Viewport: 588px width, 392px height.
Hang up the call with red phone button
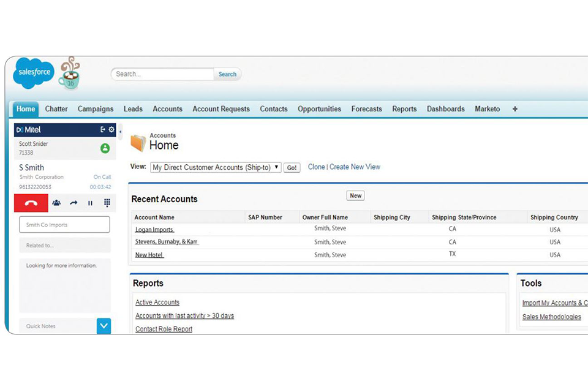(31, 203)
